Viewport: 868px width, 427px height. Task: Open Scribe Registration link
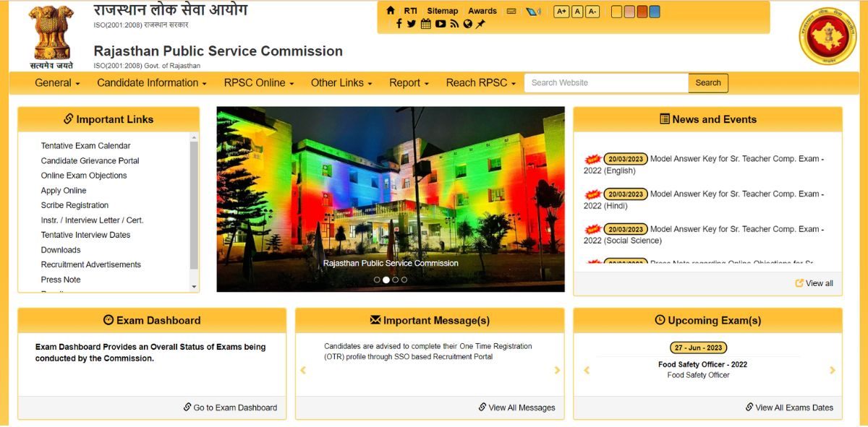pos(75,205)
